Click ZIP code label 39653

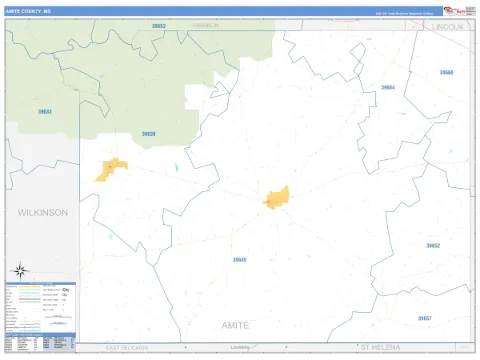(159, 26)
